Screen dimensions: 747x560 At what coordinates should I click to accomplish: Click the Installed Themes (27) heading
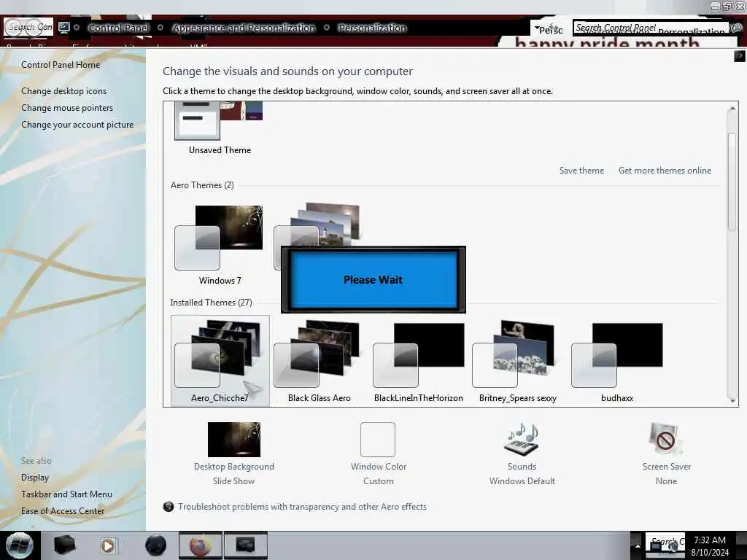[x=211, y=303]
